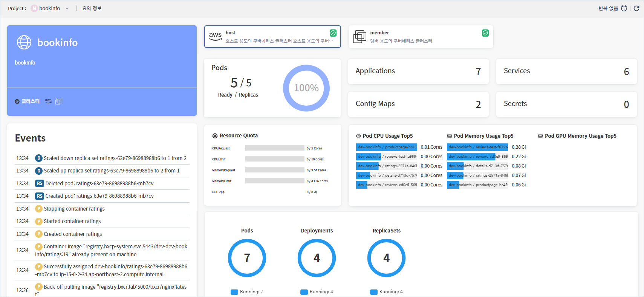Click the P badge on Started container ratings
644x297 pixels.
[38, 221]
